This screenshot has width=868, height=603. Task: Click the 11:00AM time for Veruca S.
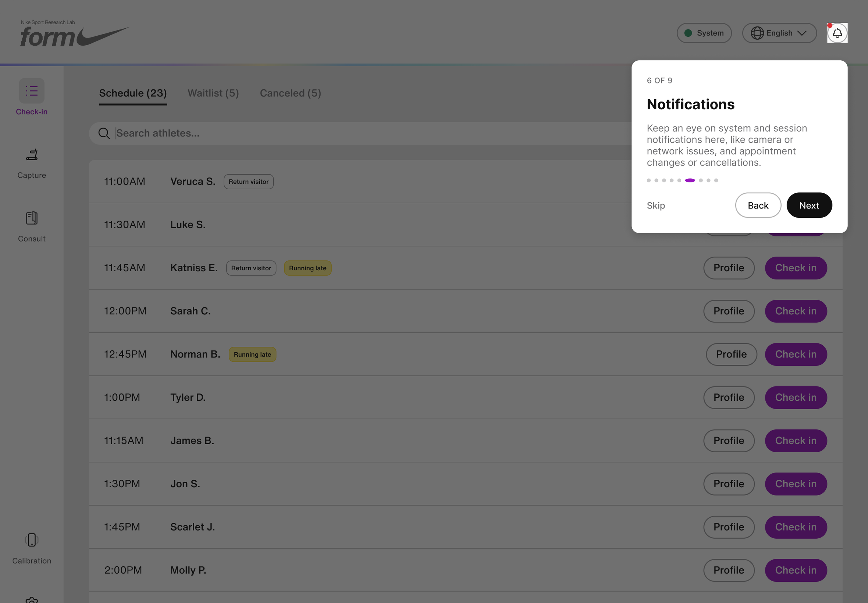point(124,182)
